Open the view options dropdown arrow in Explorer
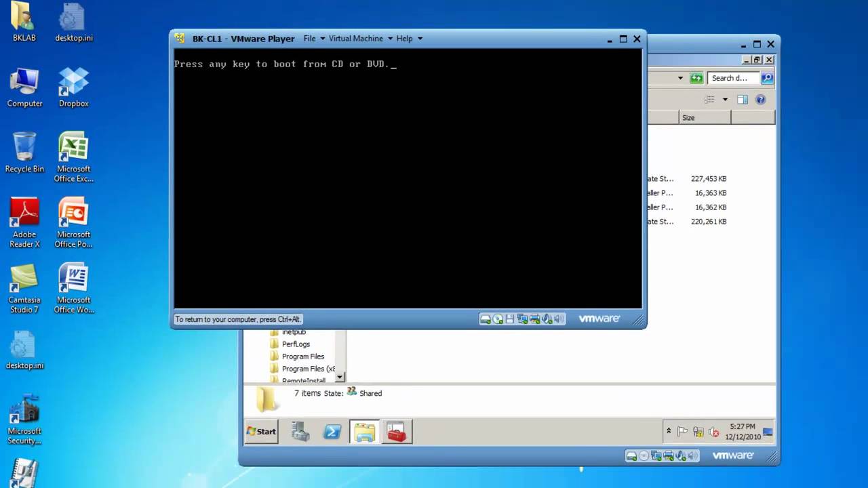Viewport: 868px width, 488px height. click(725, 100)
